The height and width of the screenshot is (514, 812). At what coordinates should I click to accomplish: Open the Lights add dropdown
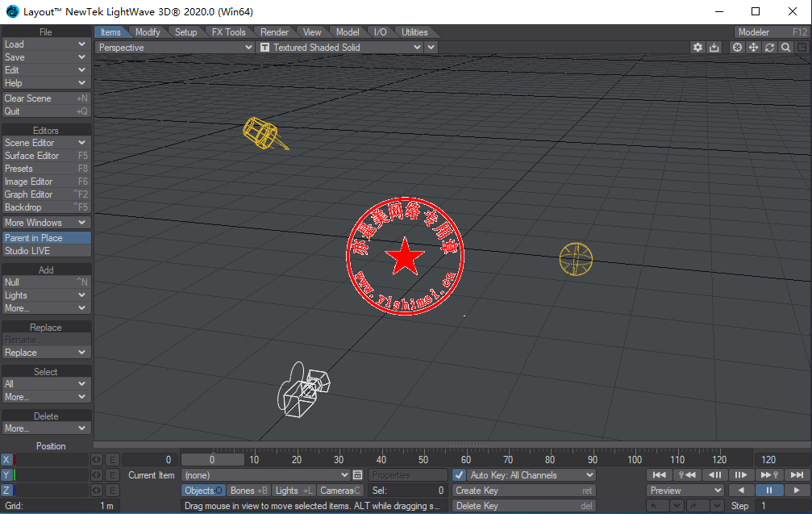point(47,295)
